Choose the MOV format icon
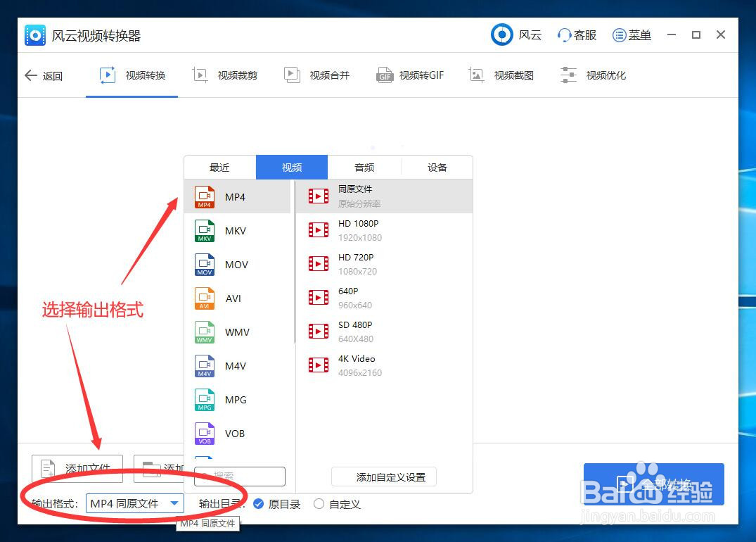 click(205, 265)
